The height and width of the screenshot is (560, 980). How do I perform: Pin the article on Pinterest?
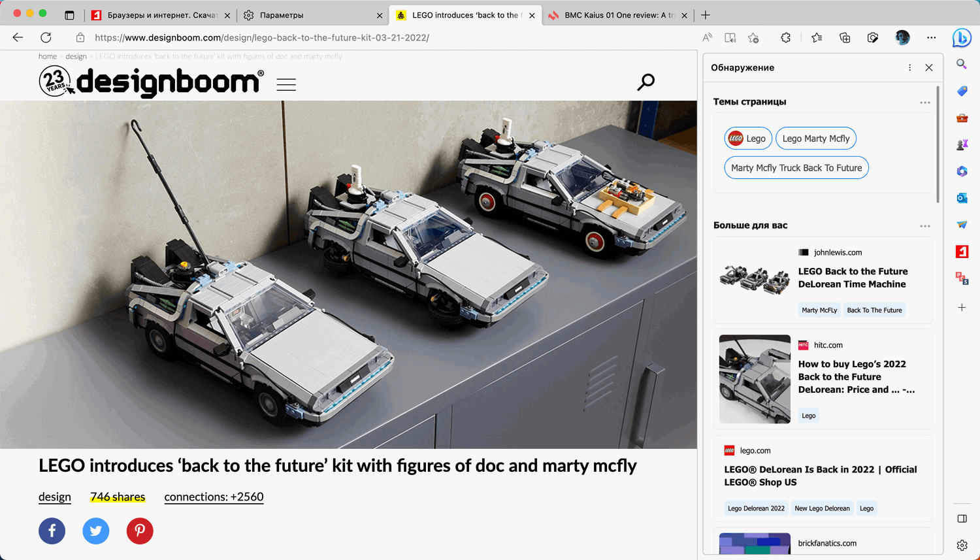(x=140, y=531)
